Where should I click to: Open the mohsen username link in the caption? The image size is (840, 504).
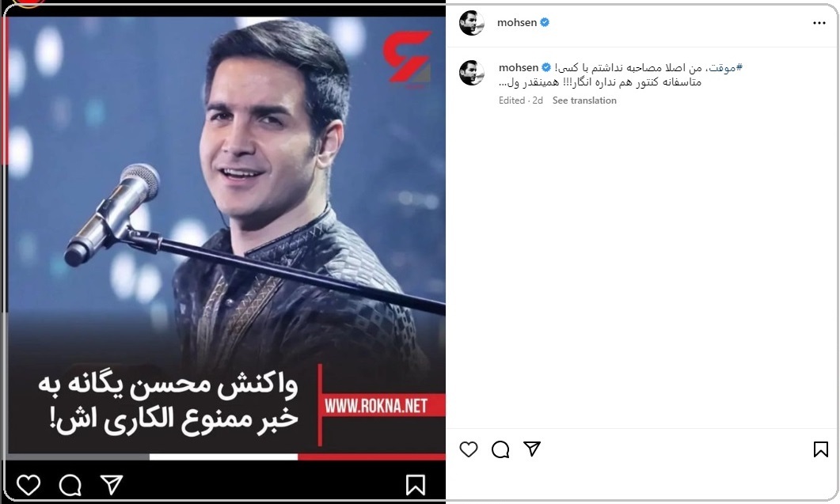[x=519, y=67]
